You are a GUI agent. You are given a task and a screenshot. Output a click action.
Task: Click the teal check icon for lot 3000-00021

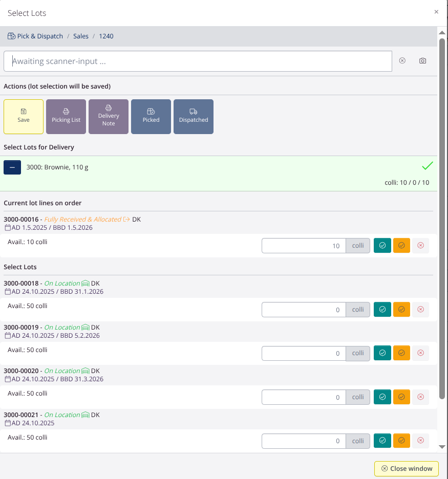coord(382,441)
